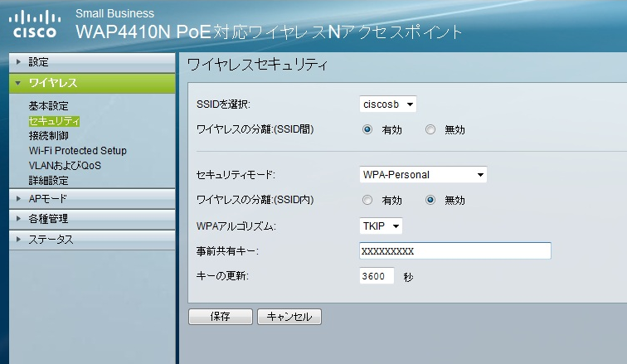The width and height of the screenshot is (627, 364).
Task: Open 基本設定 under wireless
Action: pyautogui.click(x=48, y=106)
